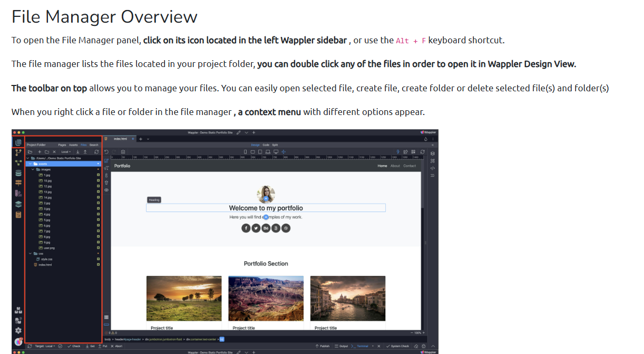
Task: Open the database manager sidebar icon
Action: coord(18,173)
